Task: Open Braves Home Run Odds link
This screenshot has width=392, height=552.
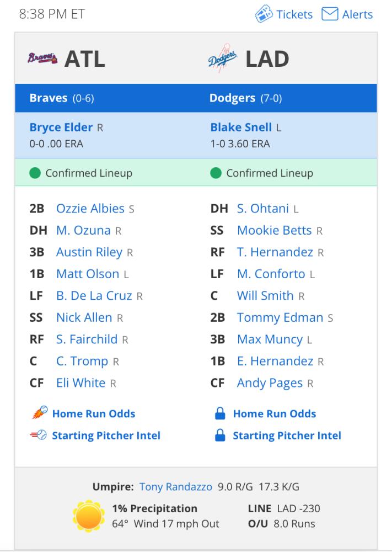Action: 94,413
